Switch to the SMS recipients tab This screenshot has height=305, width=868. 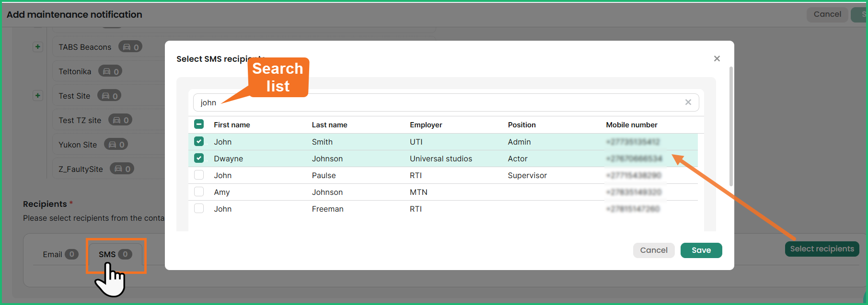click(115, 254)
